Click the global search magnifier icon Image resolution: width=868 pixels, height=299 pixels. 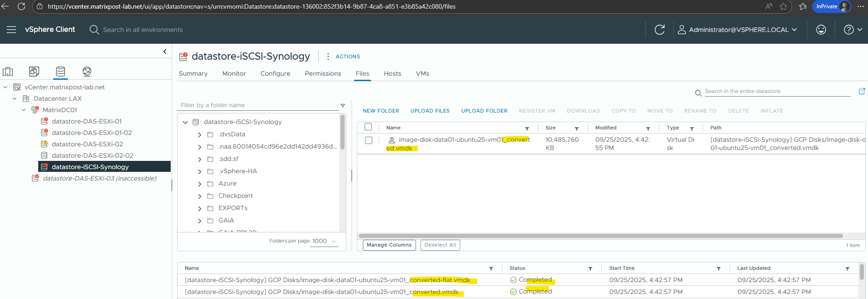94,30
